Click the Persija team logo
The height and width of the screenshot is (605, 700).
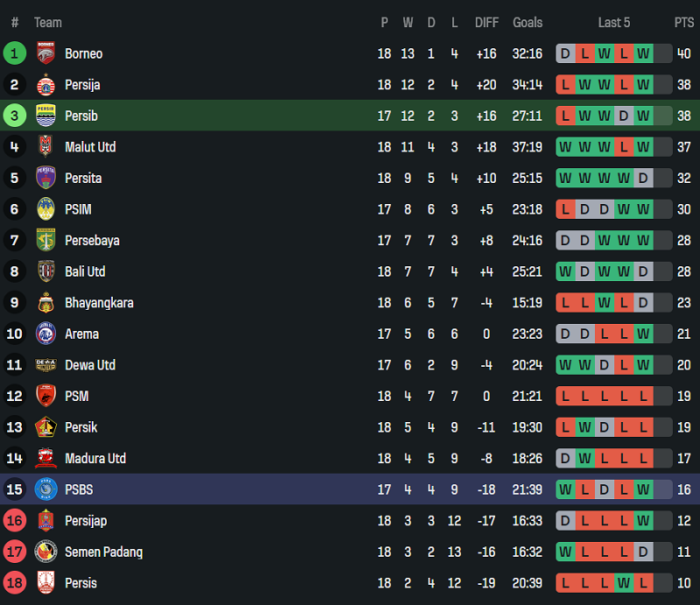coord(45,85)
